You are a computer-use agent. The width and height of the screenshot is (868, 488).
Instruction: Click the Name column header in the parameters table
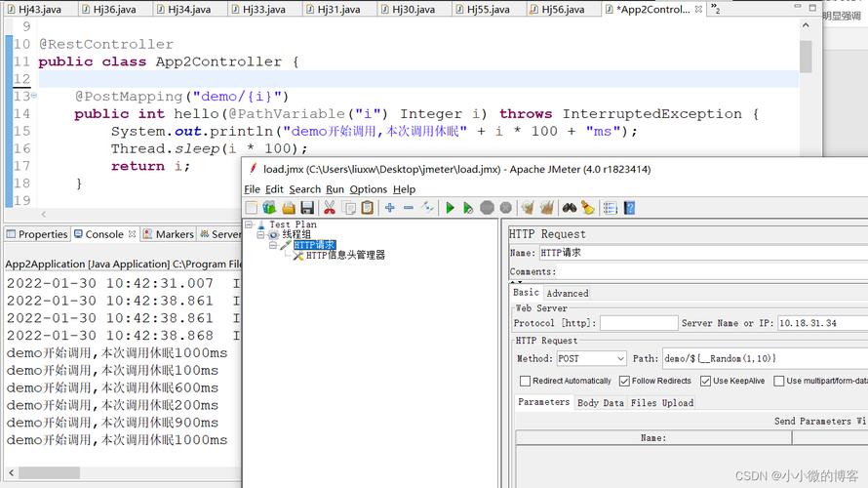[653, 437]
